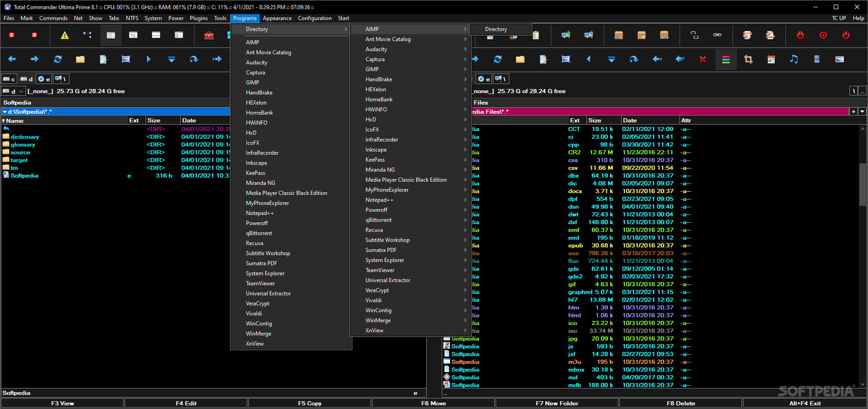The image size is (868, 409).
Task: Click the calendar icon in right toolbar
Action: (771, 59)
